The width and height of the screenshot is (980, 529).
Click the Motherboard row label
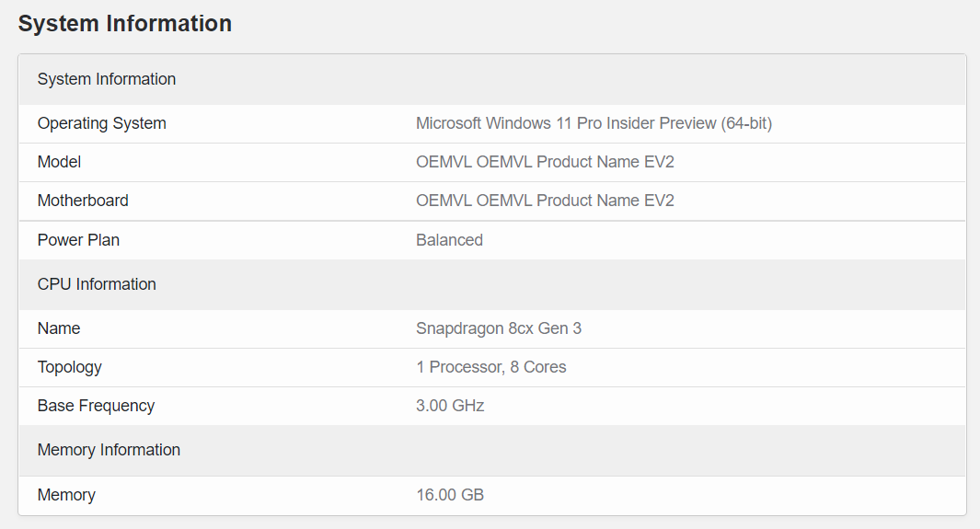click(x=83, y=201)
